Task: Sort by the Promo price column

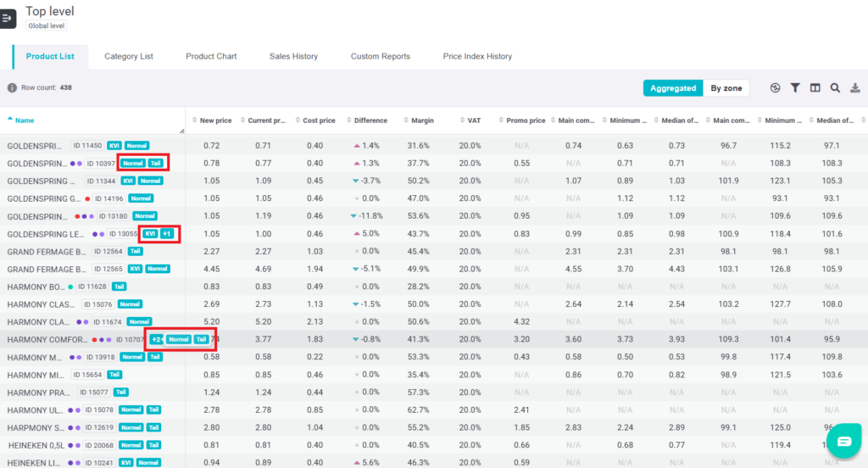Action: pyautogui.click(x=526, y=120)
